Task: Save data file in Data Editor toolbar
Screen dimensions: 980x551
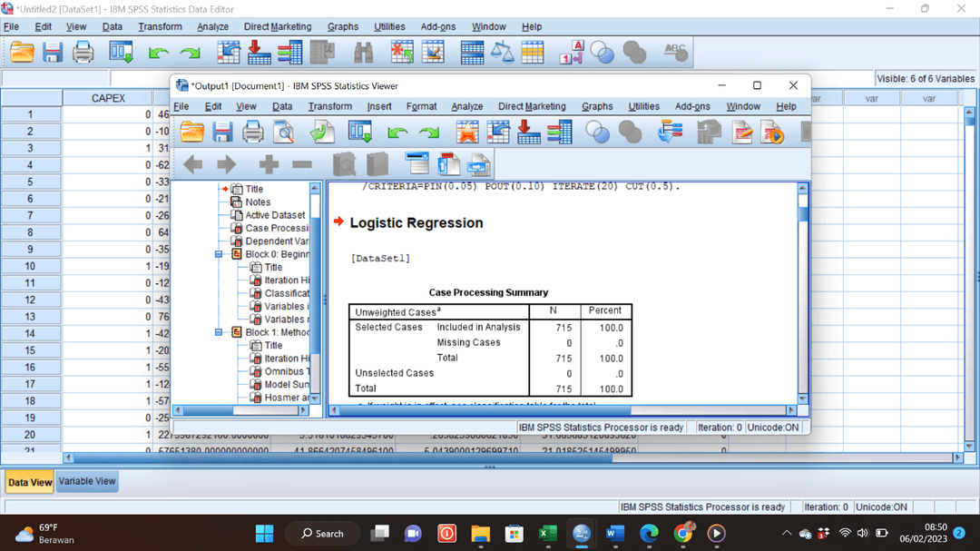Action: pos(53,53)
